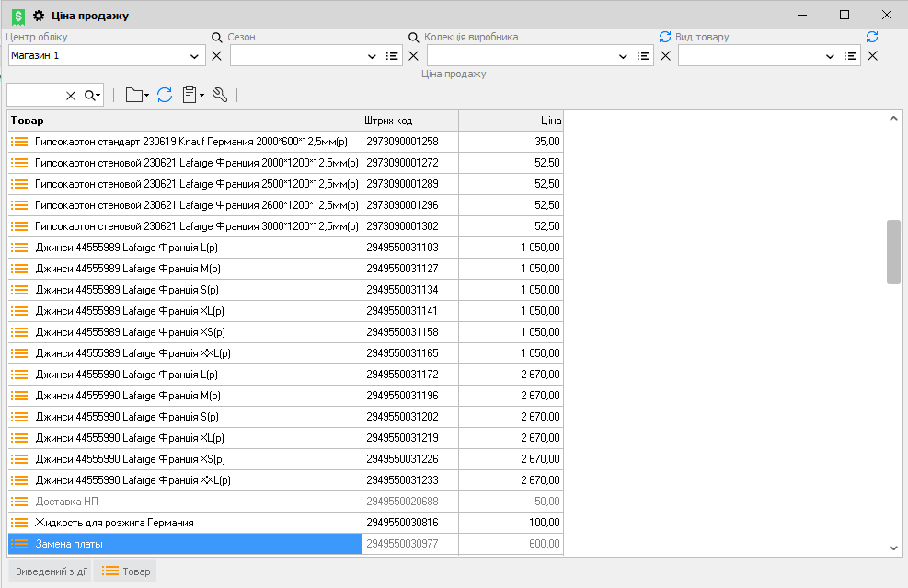The height and width of the screenshot is (588, 908).
Task: Expand the Вид товару dropdown arrow
Action: (830, 56)
